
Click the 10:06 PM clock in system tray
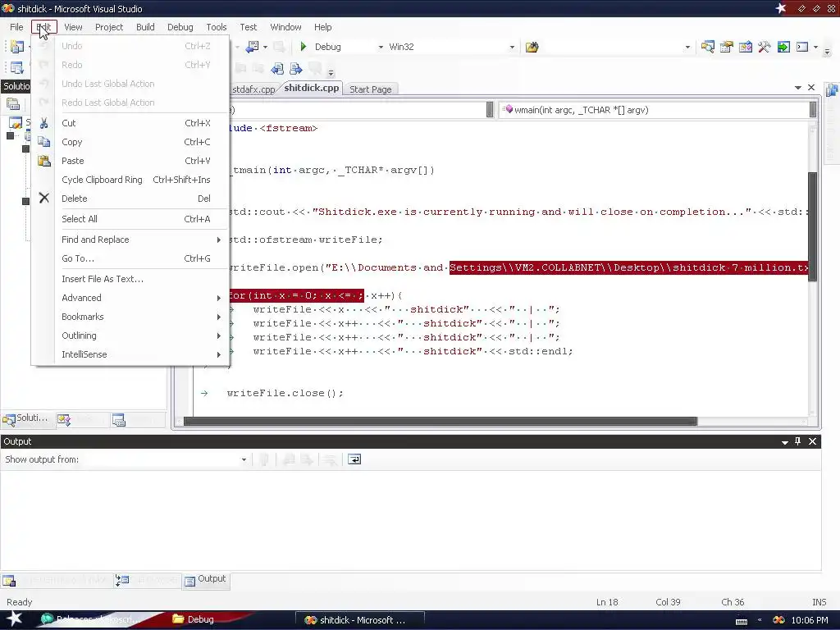pyautogui.click(x=810, y=620)
